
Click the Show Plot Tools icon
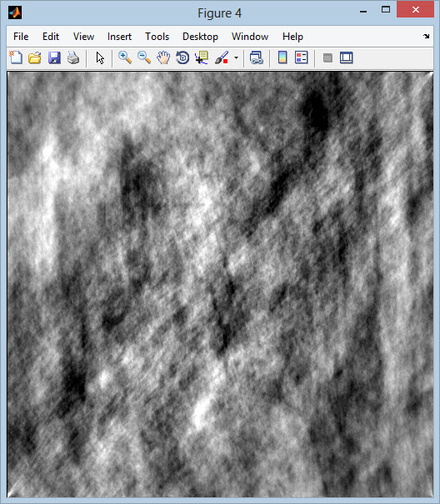coord(347,58)
